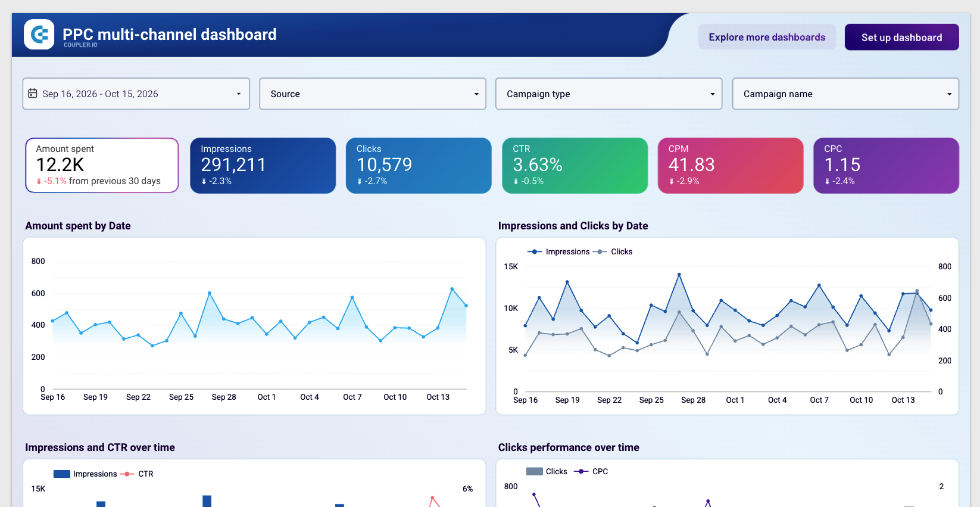Click the calendar icon in date range picker
The height and width of the screenshot is (507, 980).
33,94
